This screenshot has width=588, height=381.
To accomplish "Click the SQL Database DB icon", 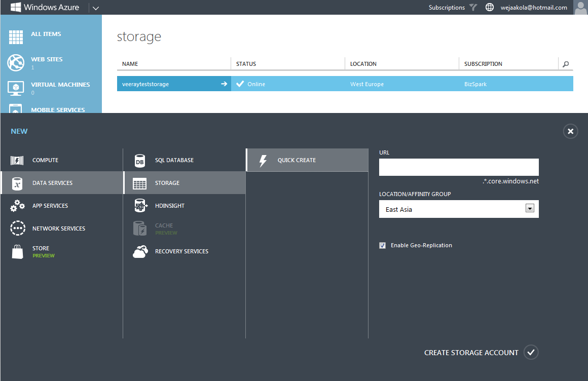I will [140, 161].
